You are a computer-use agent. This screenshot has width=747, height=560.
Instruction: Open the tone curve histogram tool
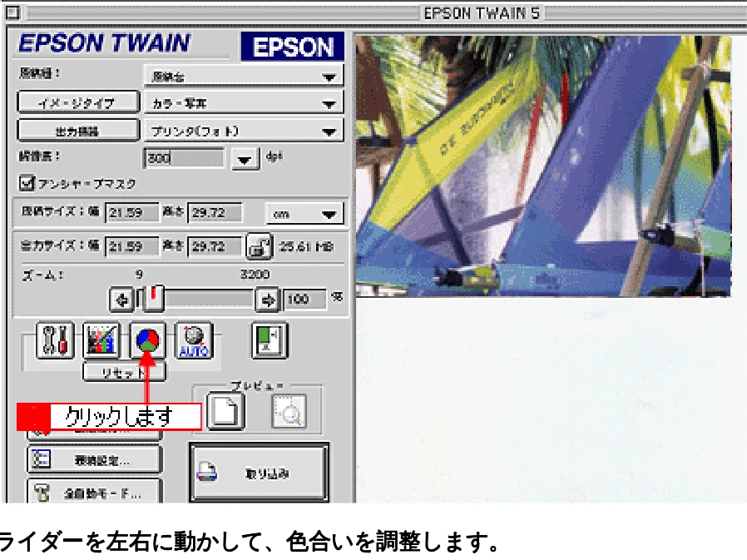point(101,340)
